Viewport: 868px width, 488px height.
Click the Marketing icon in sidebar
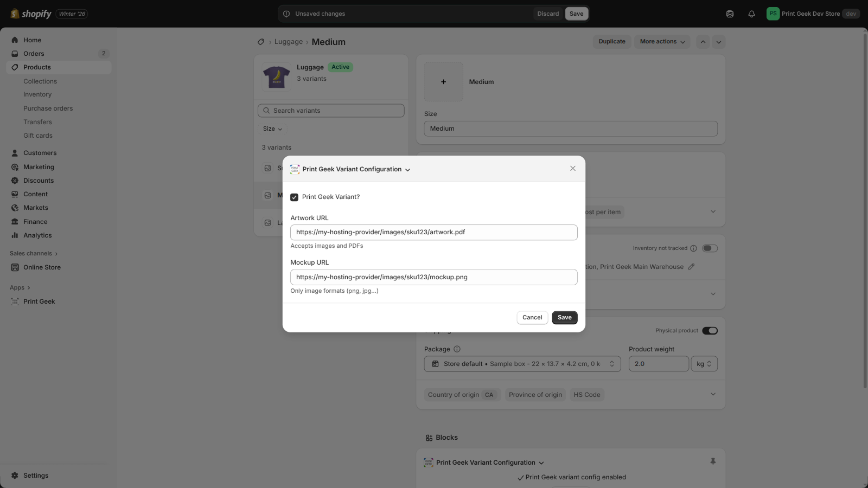15,167
